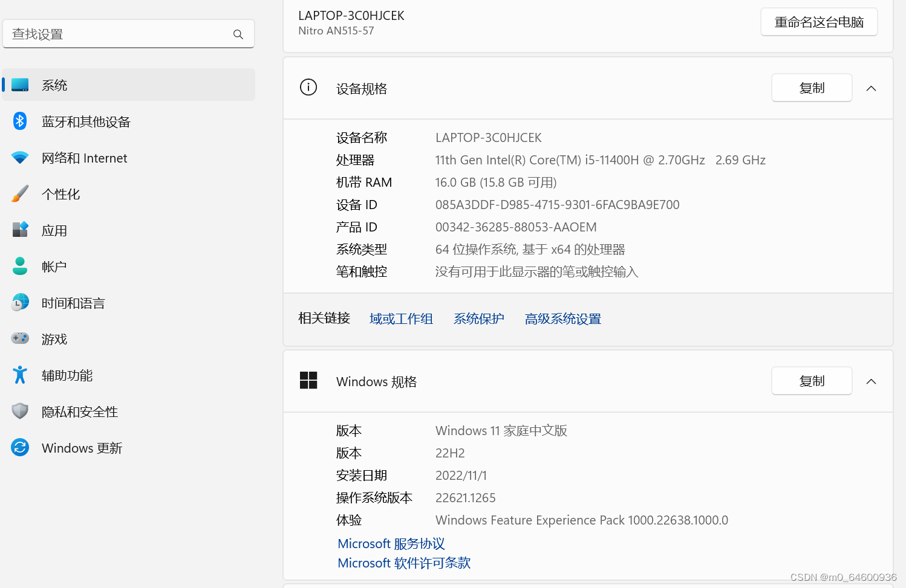
Task: Click the device ID value 085A3DDF
Action: pos(558,205)
